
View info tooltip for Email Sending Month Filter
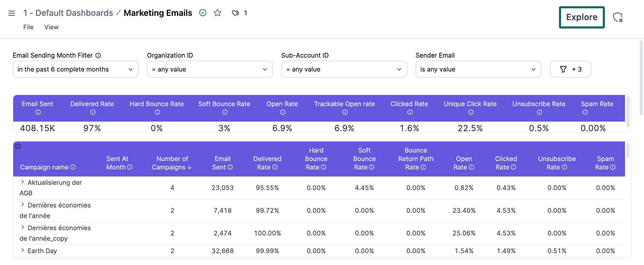pyautogui.click(x=98, y=55)
